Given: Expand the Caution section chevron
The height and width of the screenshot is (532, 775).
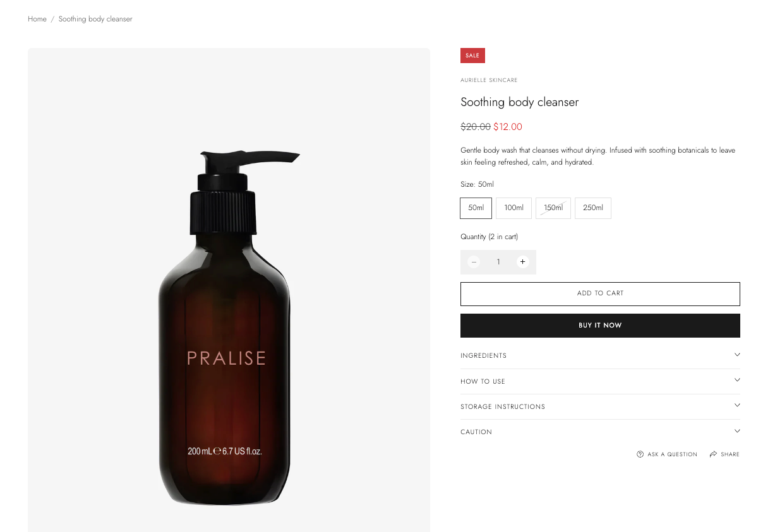Looking at the screenshot, I should pos(737,431).
